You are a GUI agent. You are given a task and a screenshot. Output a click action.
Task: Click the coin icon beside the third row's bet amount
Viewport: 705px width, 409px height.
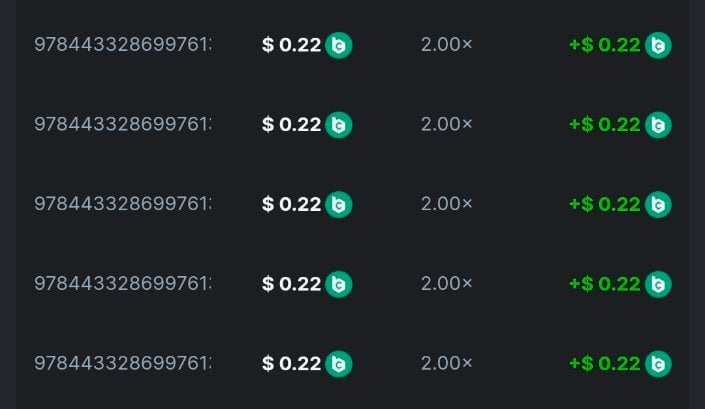pos(339,204)
